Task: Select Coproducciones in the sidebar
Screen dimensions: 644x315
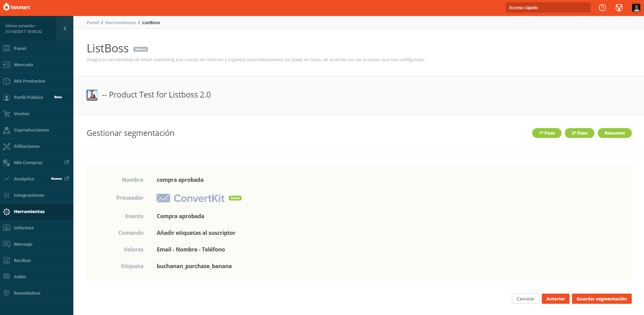Action: click(x=37, y=130)
